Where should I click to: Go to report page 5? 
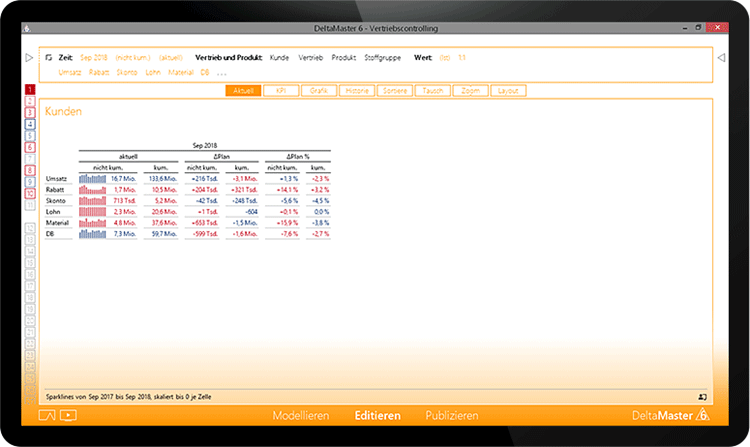pos(30,136)
